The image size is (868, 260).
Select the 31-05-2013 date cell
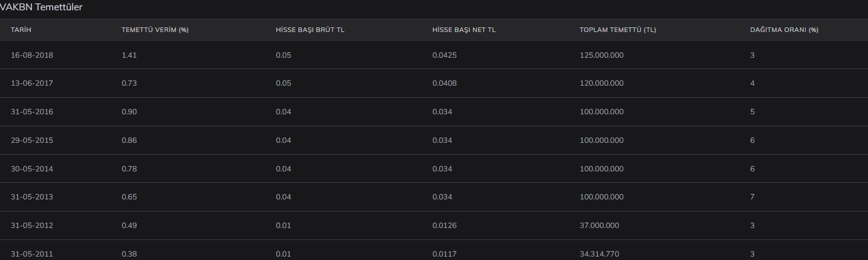tap(32, 197)
